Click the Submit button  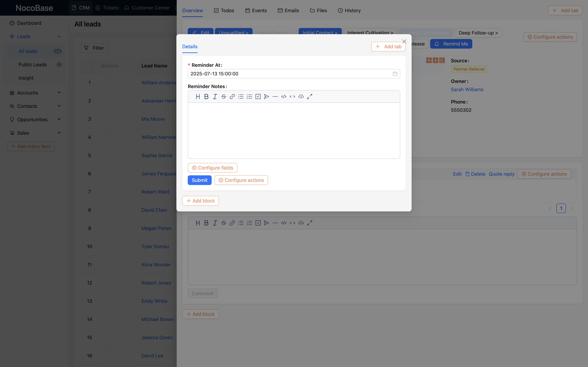(x=199, y=180)
